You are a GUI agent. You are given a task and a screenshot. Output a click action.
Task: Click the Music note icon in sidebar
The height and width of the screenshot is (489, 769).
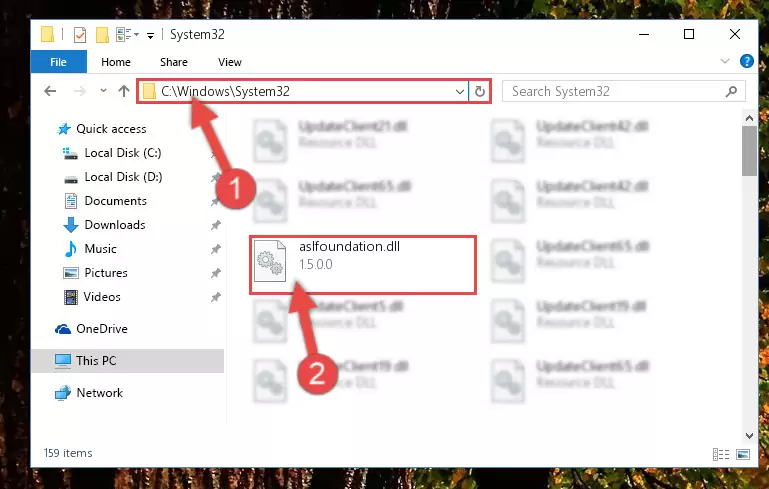71,249
